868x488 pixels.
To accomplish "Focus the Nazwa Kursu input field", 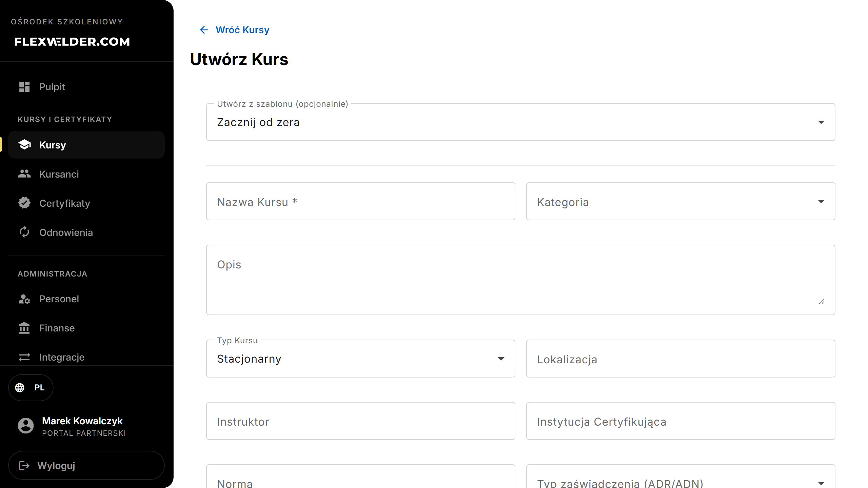I will 361,202.
